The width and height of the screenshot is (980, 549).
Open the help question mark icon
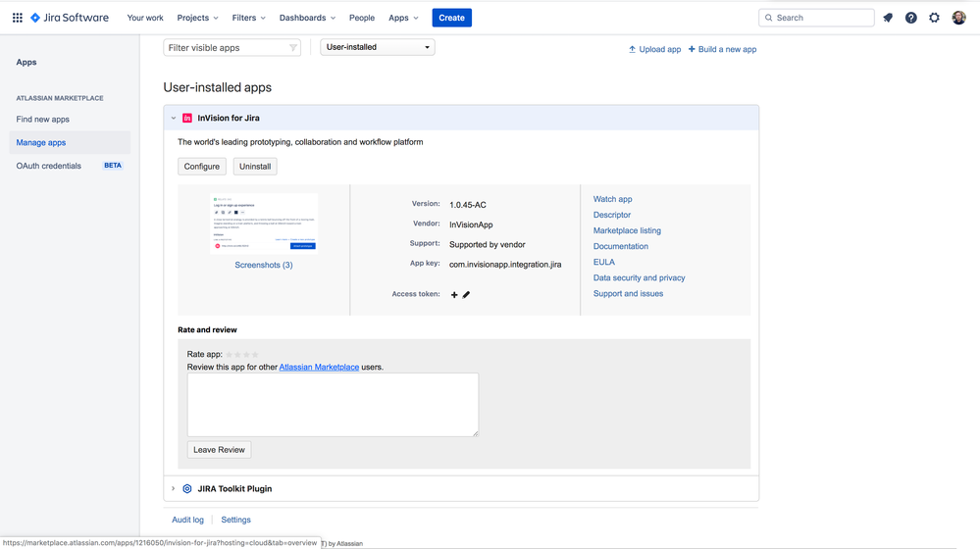pos(910,18)
